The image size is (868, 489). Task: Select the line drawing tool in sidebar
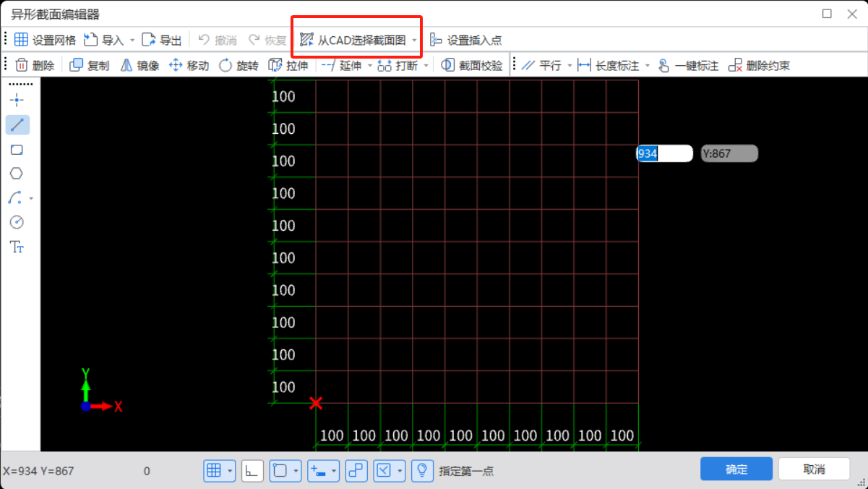(17, 124)
